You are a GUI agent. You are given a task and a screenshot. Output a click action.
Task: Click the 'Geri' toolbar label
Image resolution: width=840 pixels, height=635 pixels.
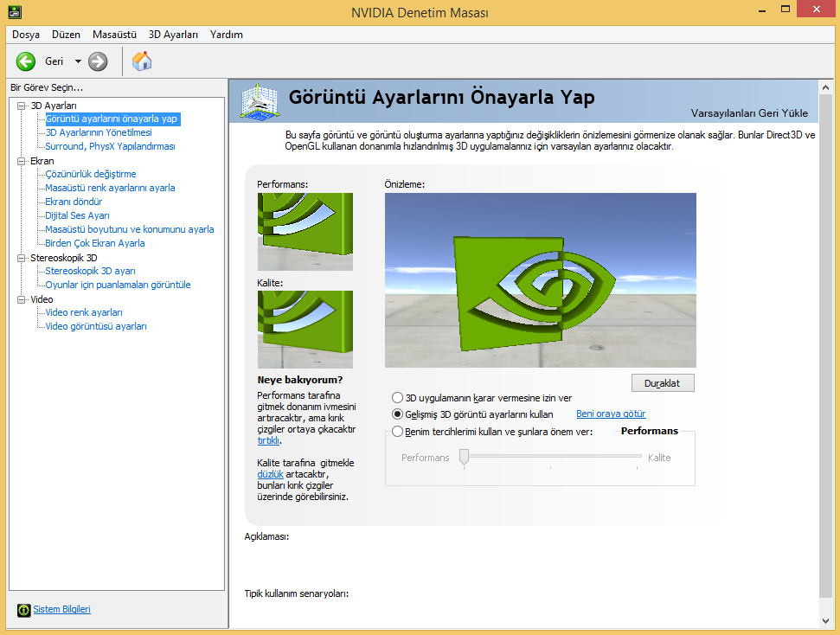pos(55,61)
